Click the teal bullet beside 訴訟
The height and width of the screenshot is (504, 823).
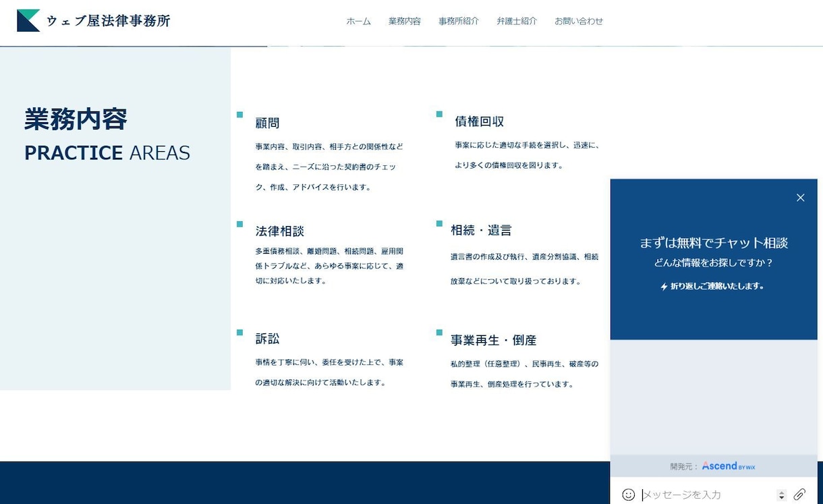click(x=239, y=333)
